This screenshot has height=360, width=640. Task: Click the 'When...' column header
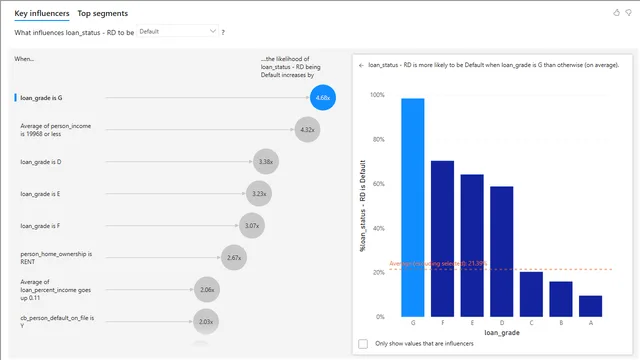click(x=24, y=59)
